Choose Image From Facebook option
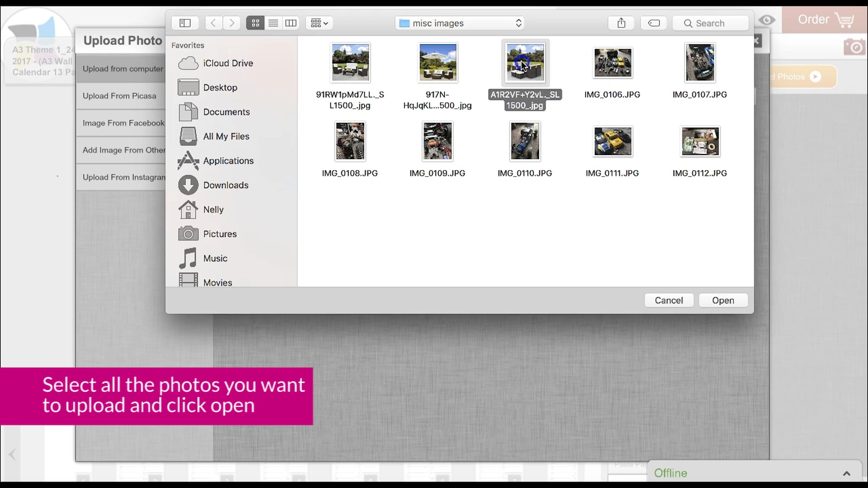This screenshot has height=488, width=868. tap(121, 123)
